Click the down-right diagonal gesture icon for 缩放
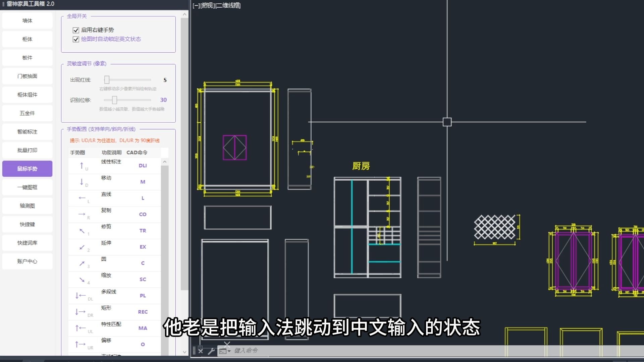The image size is (644, 362). click(x=82, y=280)
